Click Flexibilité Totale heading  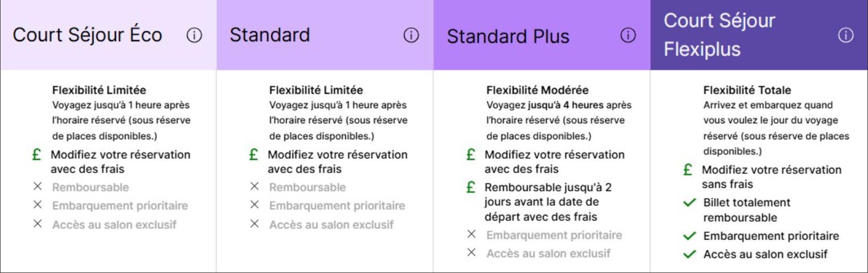[747, 90]
